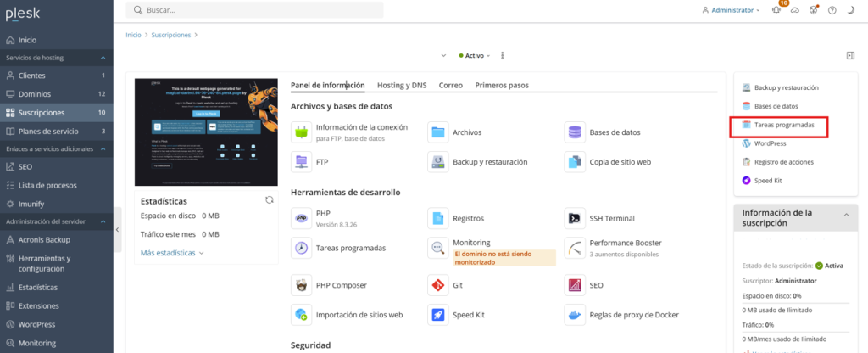Expand the Más estadísticas link
This screenshot has width=868, height=353.
coord(172,253)
